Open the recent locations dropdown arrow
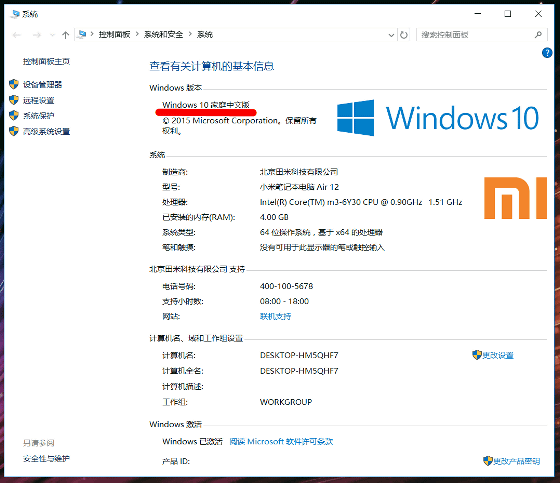The image size is (560, 483). (52, 35)
